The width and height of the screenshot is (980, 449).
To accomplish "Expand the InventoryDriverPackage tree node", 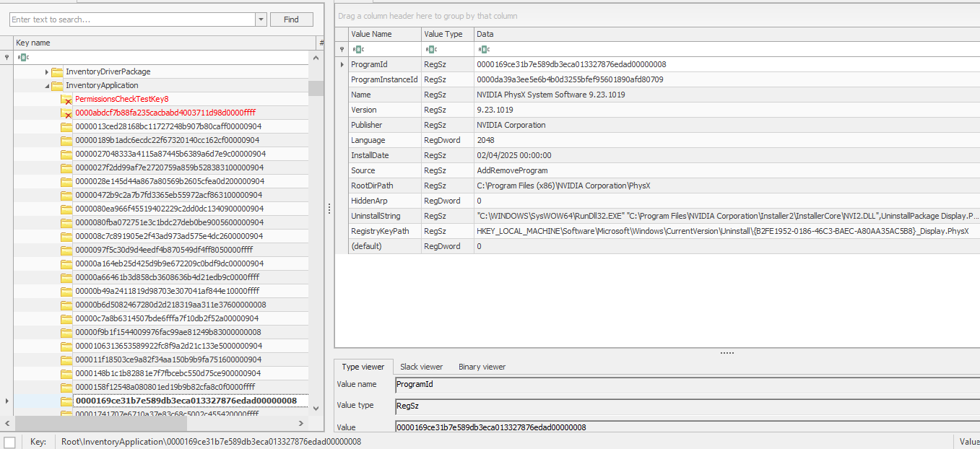I will [x=47, y=71].
